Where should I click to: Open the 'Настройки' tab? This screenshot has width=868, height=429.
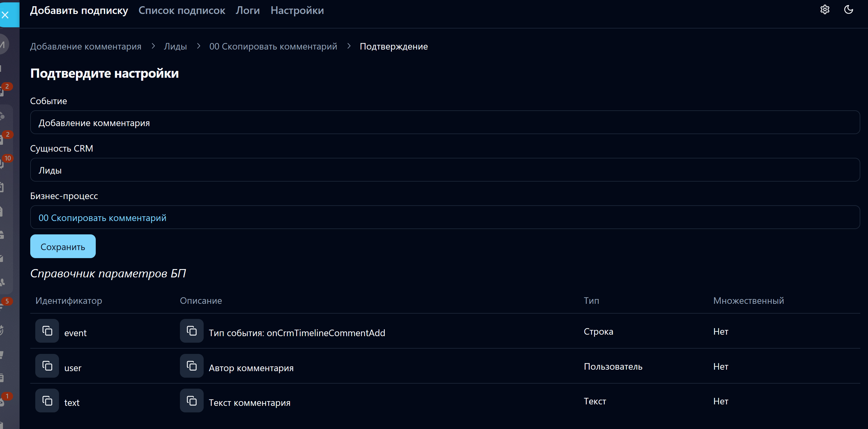297,10
